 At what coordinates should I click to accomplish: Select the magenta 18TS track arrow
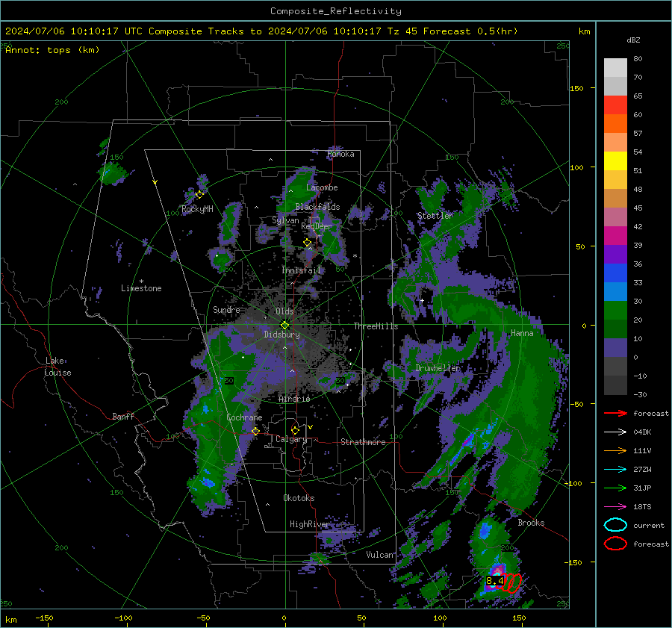tap(615, 507)
